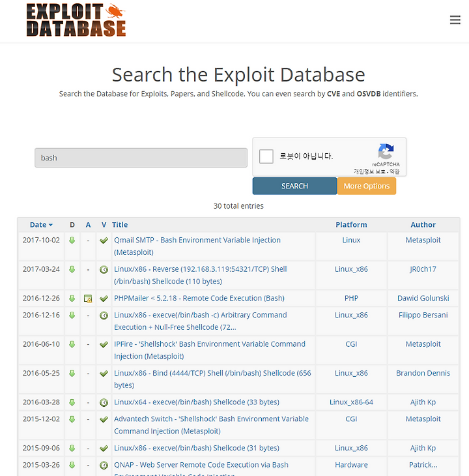This screenshot has width=469, height=476.
Task: Download the Qmail SMTP exploit
Action: [x=72, y=241]
